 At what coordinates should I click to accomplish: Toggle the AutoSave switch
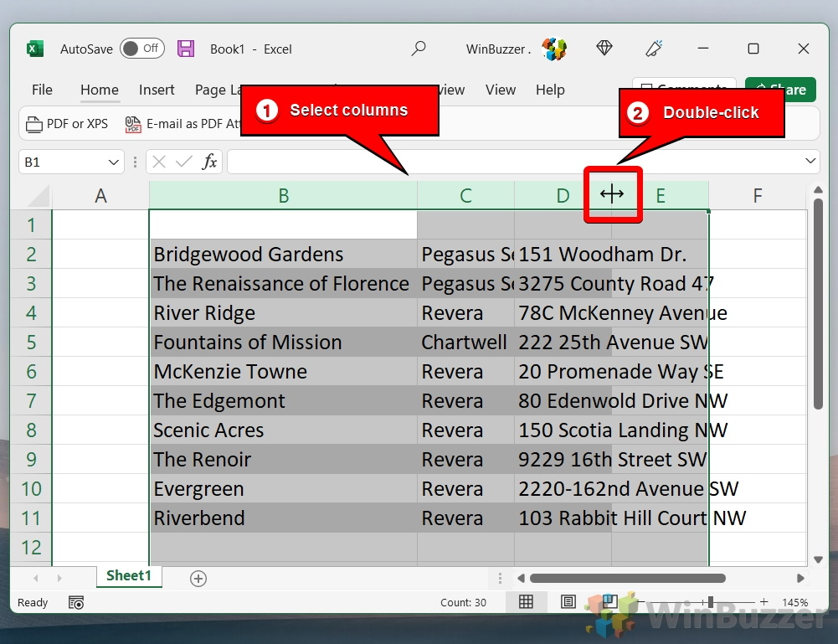pyautogui.click(x=142, y=49)
